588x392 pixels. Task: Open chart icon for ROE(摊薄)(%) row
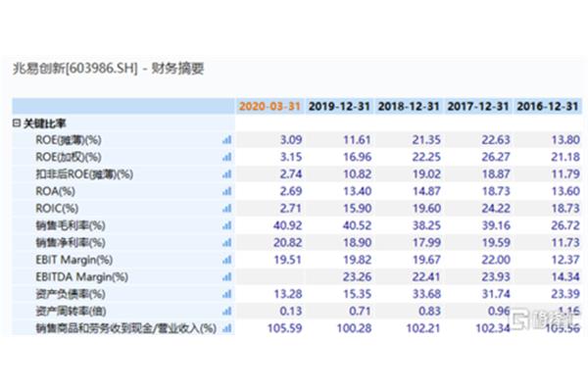click(x=227, y=140)
